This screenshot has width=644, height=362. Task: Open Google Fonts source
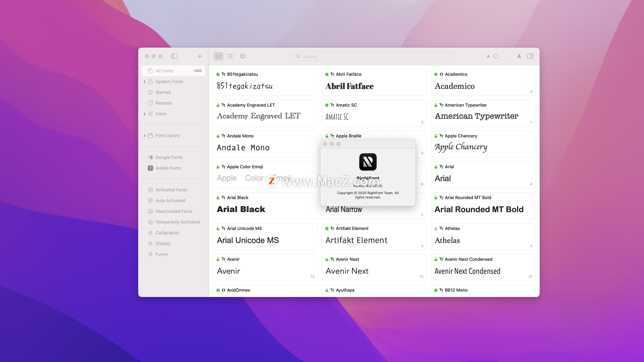[169, 157]
